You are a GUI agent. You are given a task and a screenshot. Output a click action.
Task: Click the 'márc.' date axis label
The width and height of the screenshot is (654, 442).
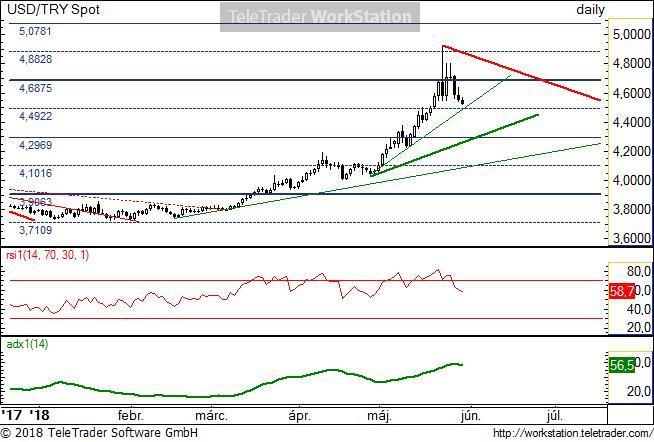point(211,415)
